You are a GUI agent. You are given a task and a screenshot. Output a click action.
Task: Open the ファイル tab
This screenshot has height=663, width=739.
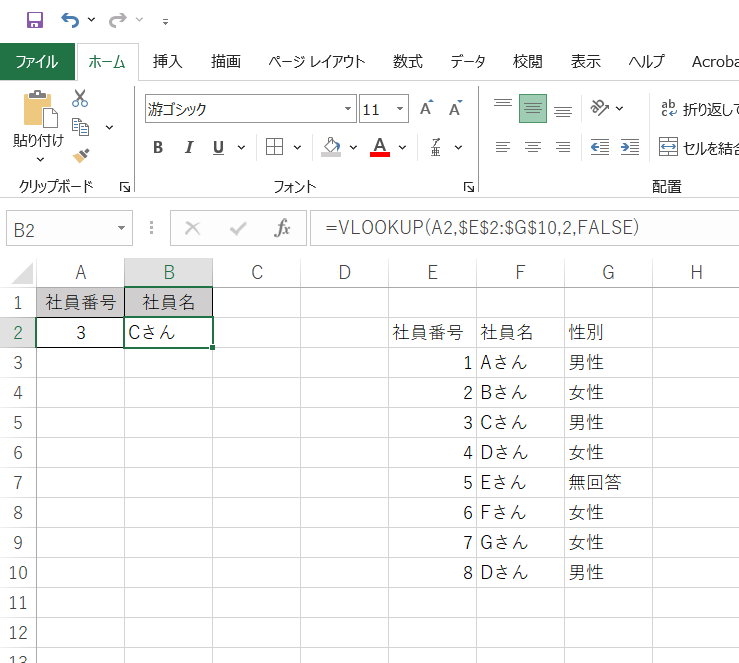tap(37, 61)
